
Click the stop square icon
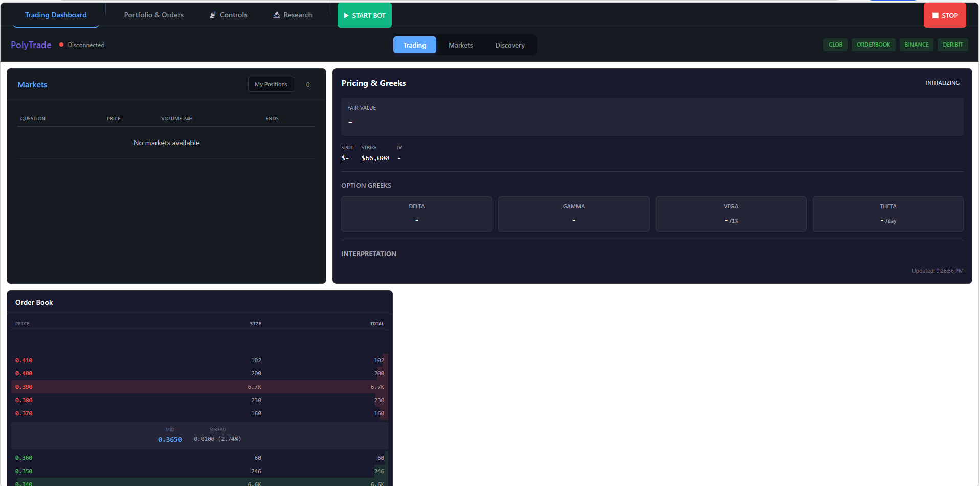click(x=936, y=16)
